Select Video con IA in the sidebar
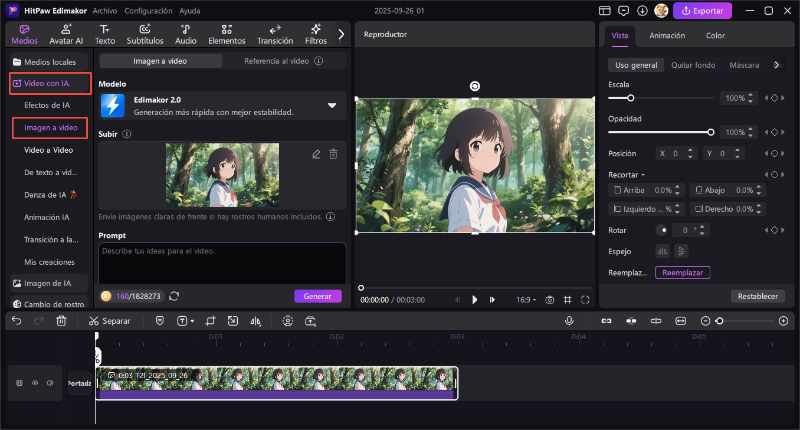 (50, 83)
